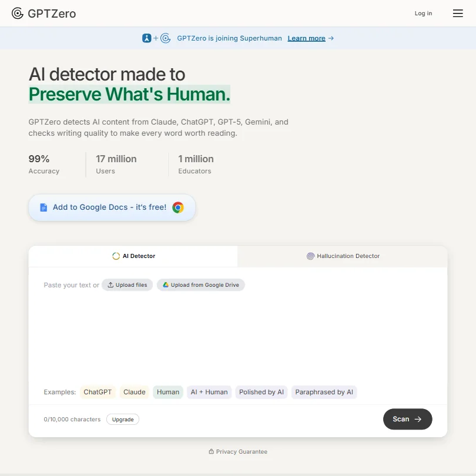Click the Superhuman logo icon in banner
Screen dimensions: 476x476
click(147, 38)
